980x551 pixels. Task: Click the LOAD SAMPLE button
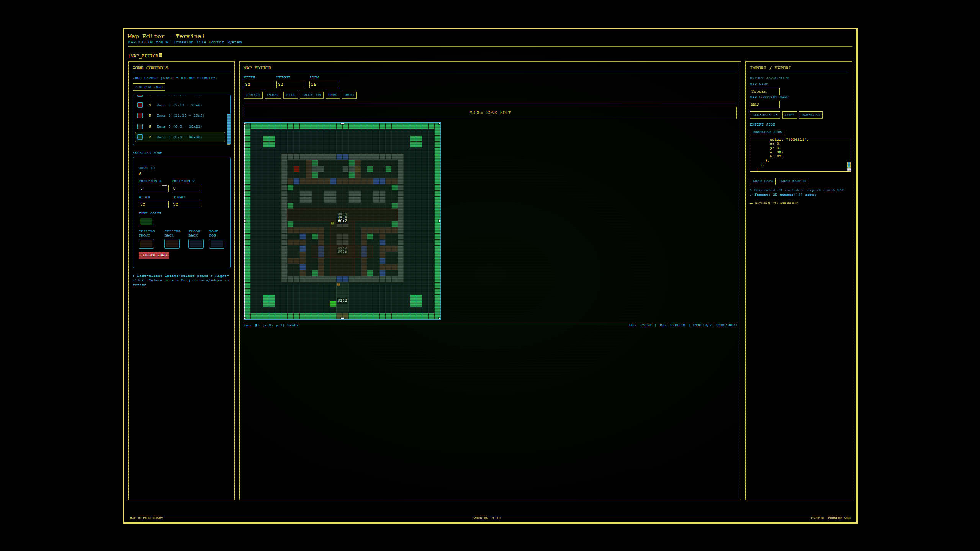[x=793, y=181]
